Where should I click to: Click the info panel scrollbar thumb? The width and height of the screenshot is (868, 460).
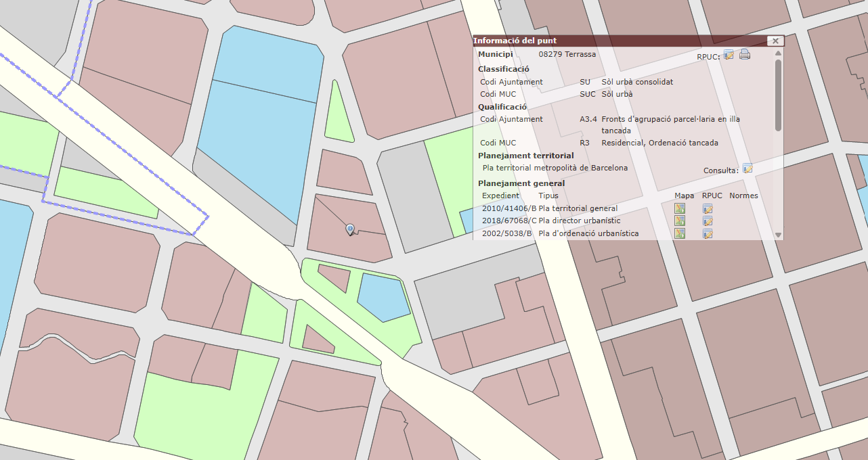(779, 95)
